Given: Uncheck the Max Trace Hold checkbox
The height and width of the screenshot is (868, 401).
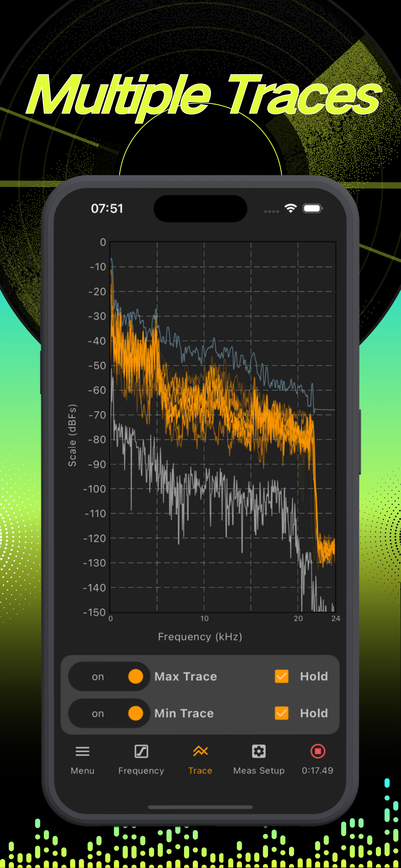Looking at the screenshot, I should coord(281,676).
